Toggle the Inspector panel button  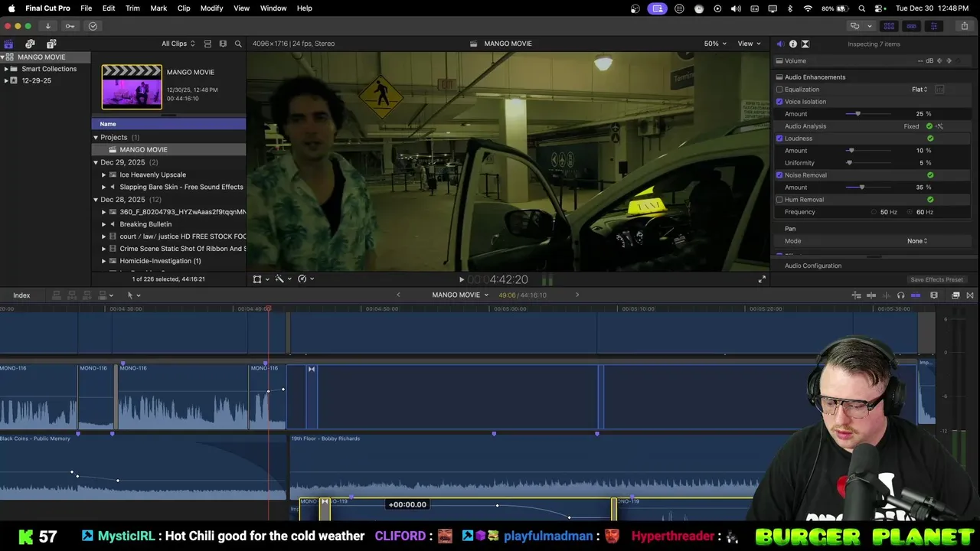point(934,26)
